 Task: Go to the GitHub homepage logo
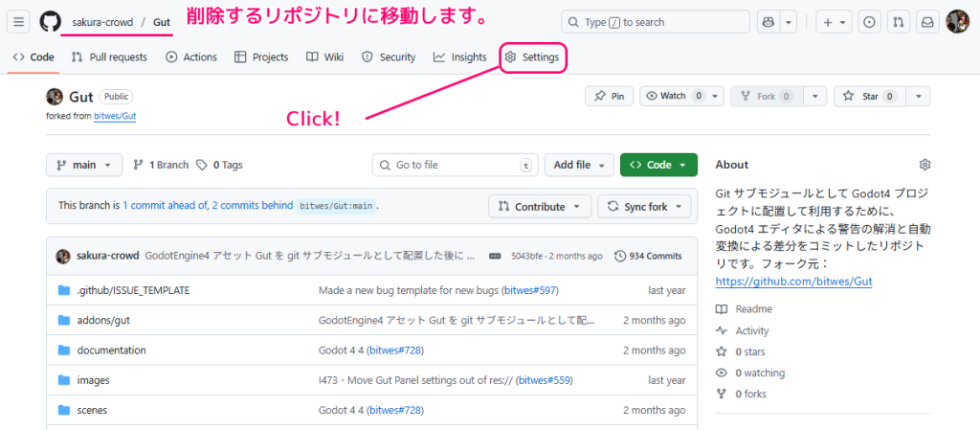51,22
